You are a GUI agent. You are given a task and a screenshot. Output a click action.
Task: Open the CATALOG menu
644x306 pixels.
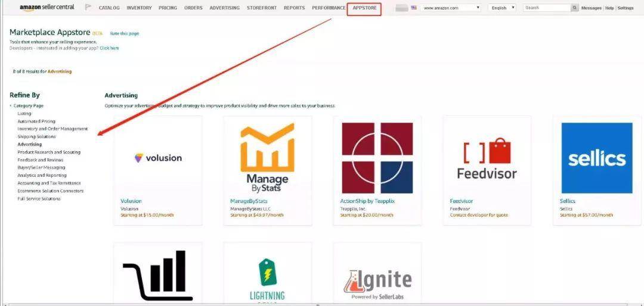click(x=109, y=8)
